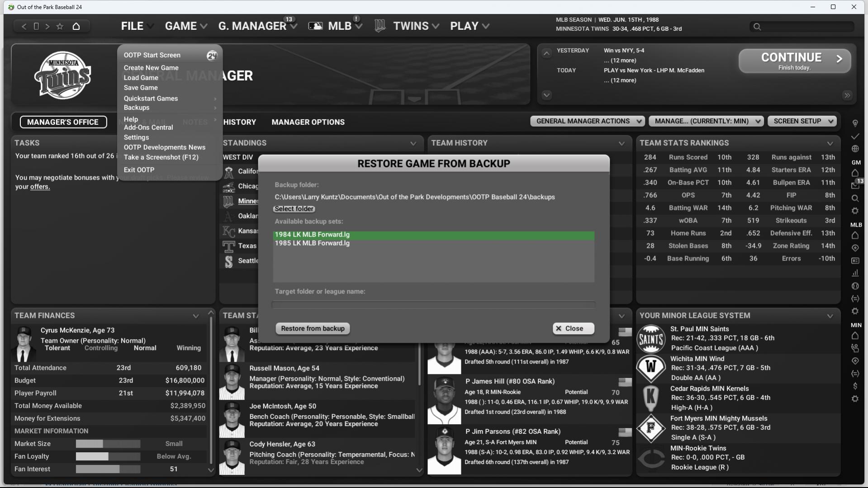Switch to the History tab

pos(240,122)
